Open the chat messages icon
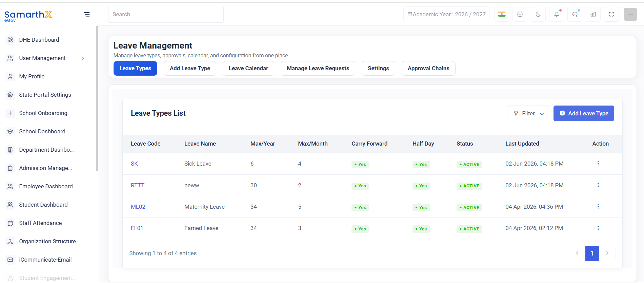644x283 pixels. (x=575, y=14)
